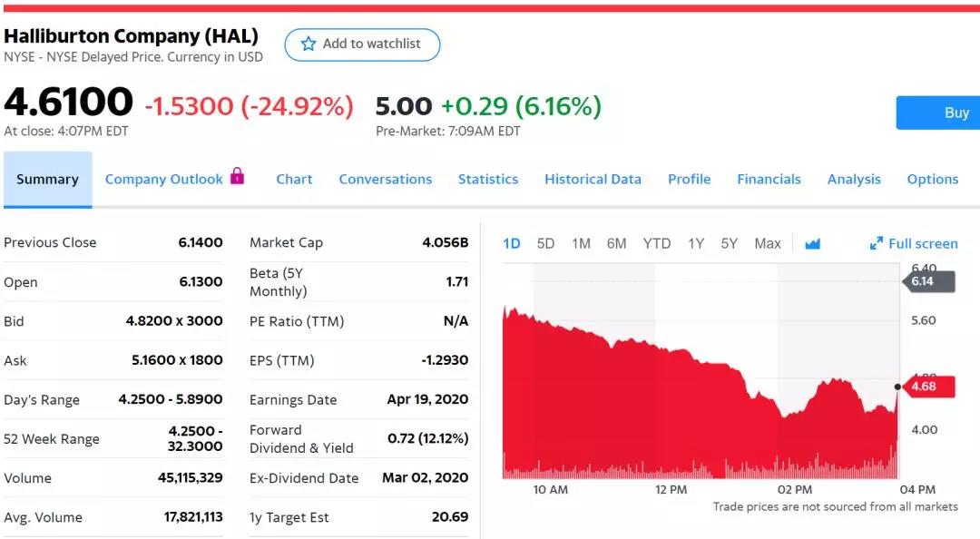Open the Conversations tab
Screen dimensions: 980x539
point(385,180)
